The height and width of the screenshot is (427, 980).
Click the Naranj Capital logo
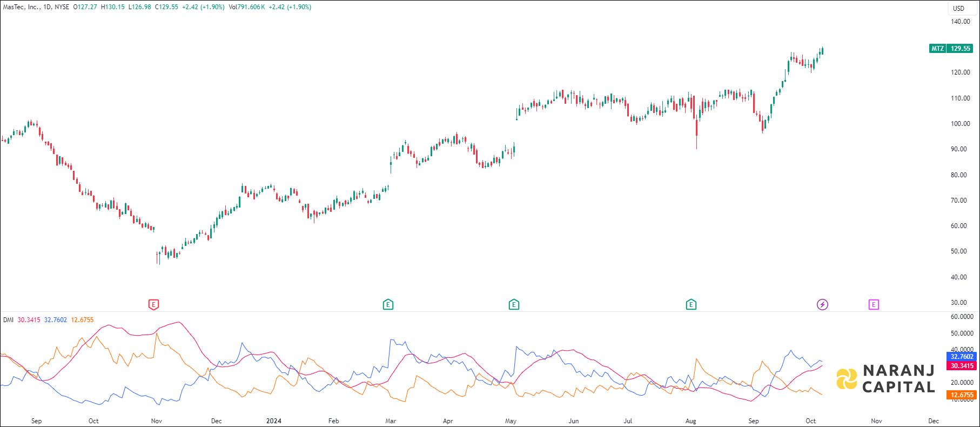(885, 378)
